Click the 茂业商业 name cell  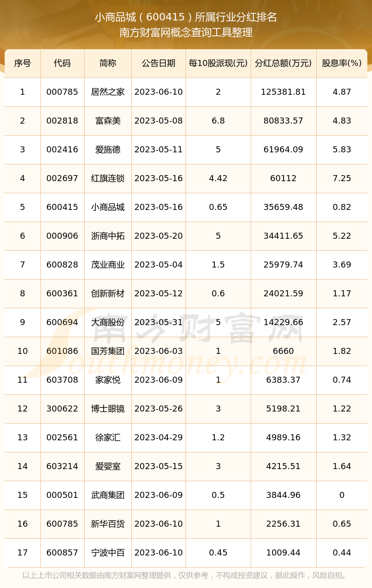click(108, 265)
